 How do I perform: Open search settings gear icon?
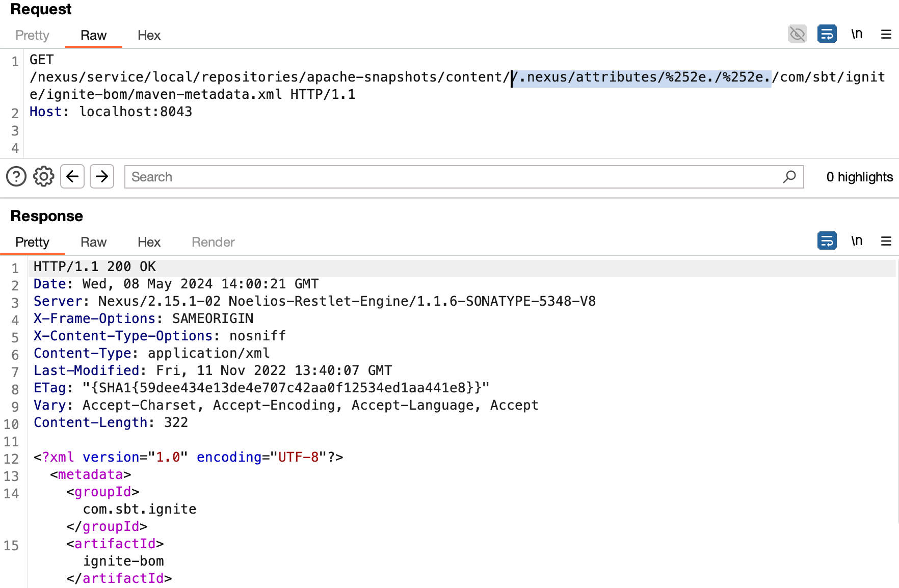coord(44,177)
